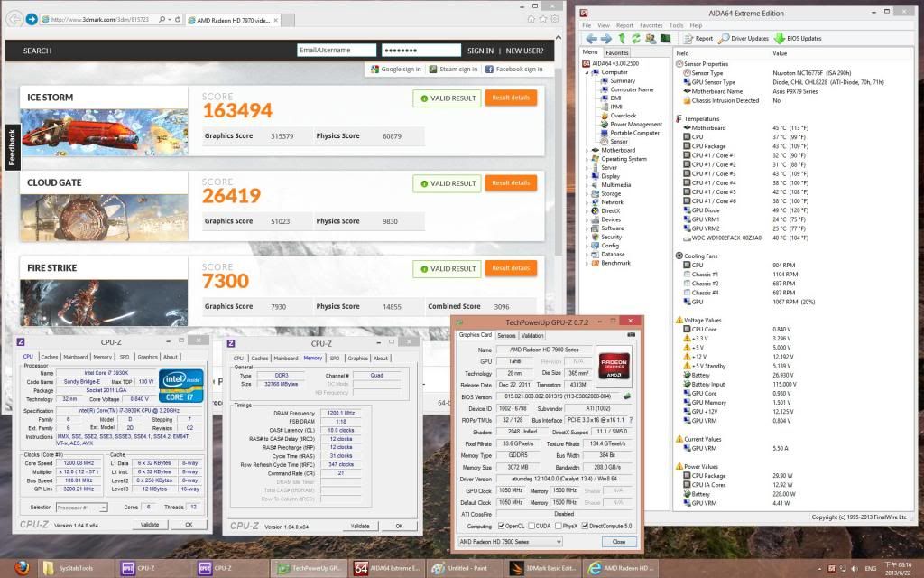Click the back arrow in AIDA64 toolbar
Screen dimensions: 924x578
point(591,39)
